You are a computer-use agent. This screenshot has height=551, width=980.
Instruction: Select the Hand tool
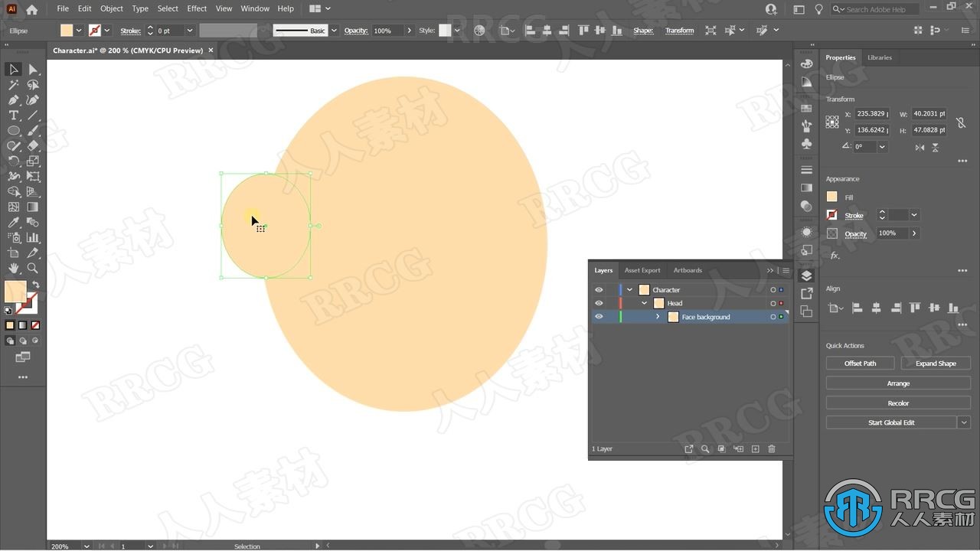14,269
